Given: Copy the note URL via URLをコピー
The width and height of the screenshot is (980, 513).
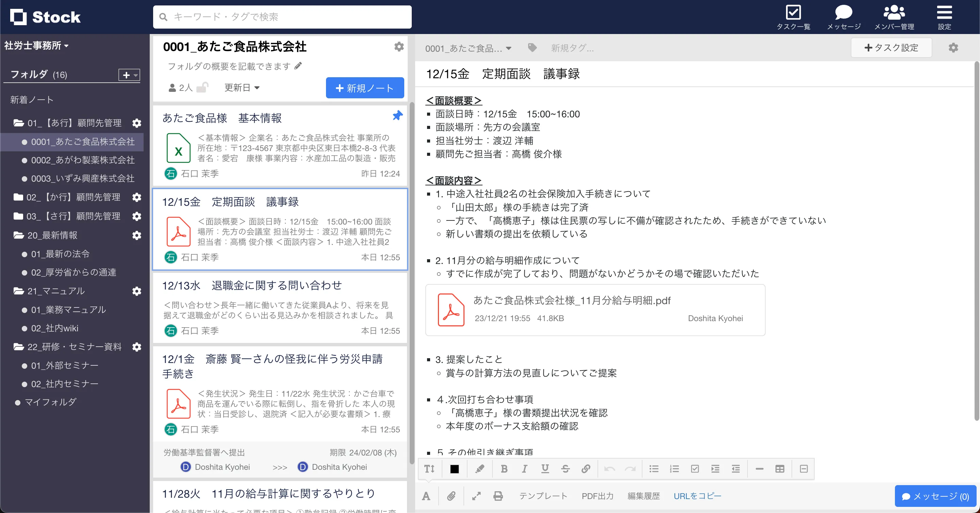Looking at the screenshot, I should (697, 496).
